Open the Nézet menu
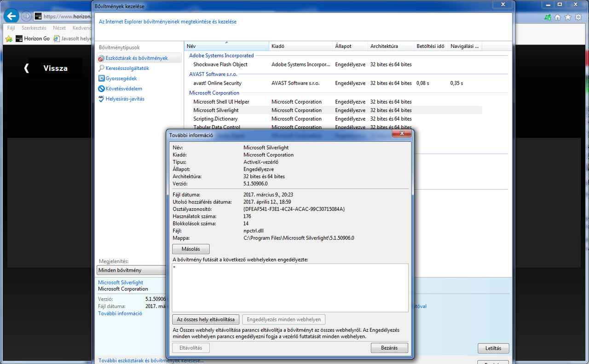 point(59,28)
